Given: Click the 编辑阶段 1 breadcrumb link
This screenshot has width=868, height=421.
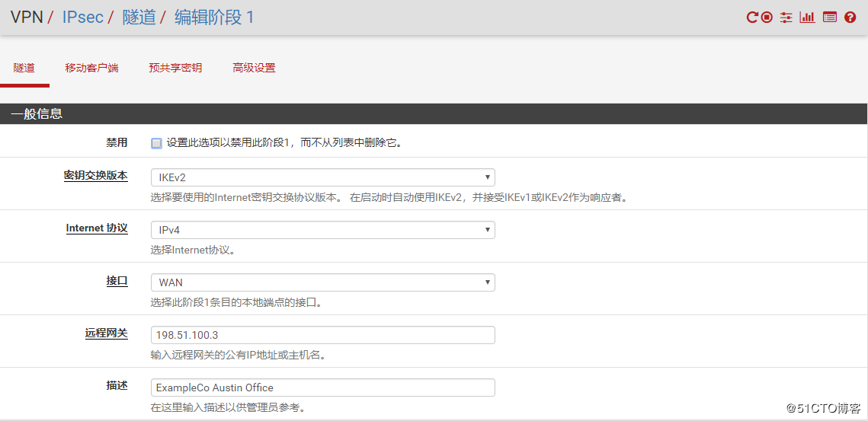Looking at the screenshot, I should coord(214,18).
